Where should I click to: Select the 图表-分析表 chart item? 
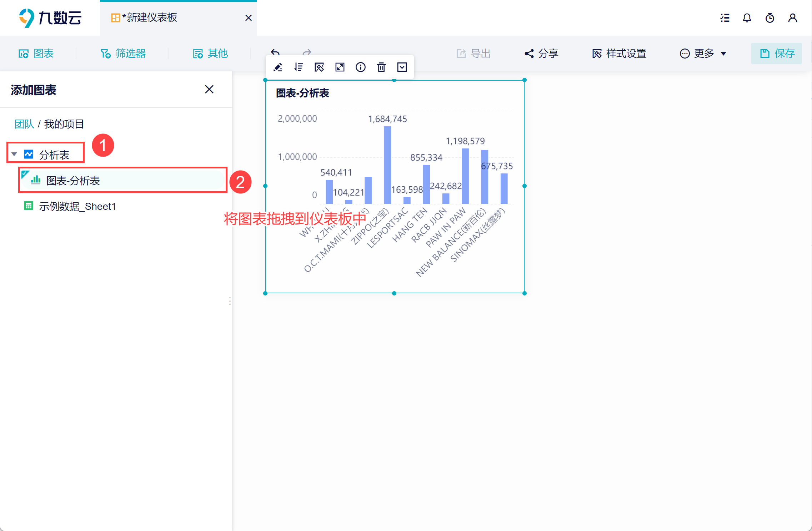123,180
